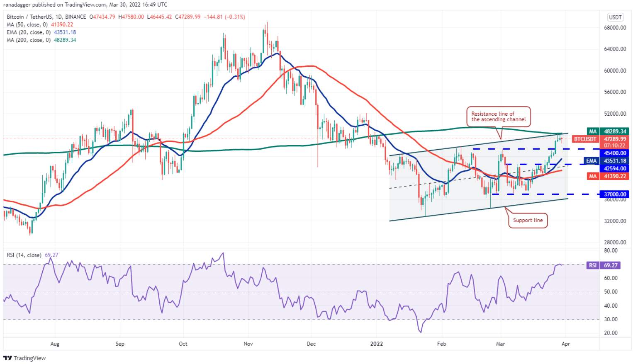The height and width of the screenshot is (364, 633).
Task: Click the Aug label on time axis
Action: click(x=55, y=344)
